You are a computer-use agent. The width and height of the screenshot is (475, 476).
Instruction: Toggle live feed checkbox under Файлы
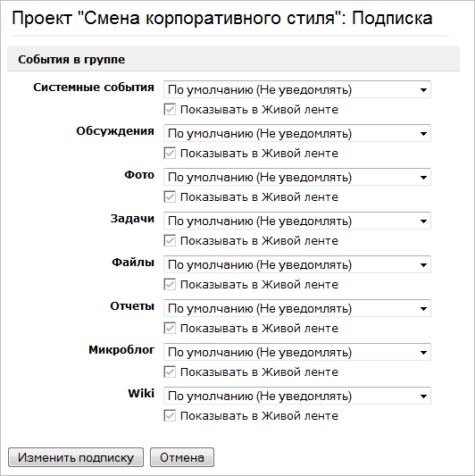tap(170, 284)
